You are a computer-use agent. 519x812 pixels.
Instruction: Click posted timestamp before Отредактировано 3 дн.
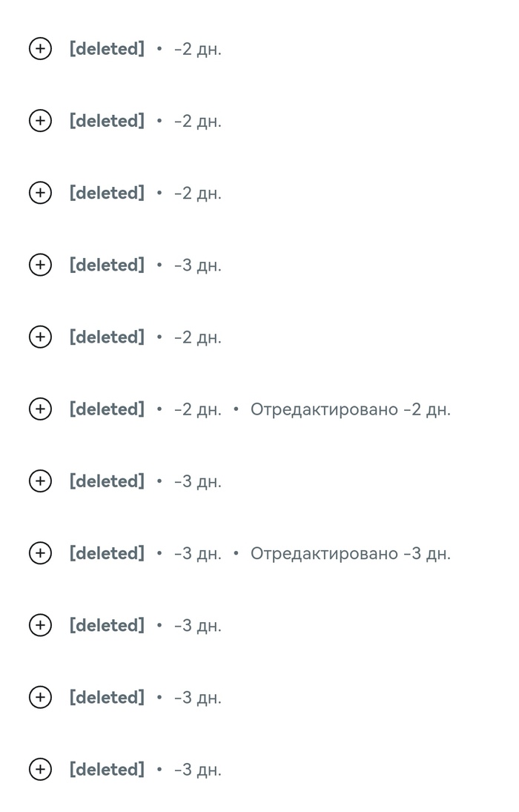[197, 554]
